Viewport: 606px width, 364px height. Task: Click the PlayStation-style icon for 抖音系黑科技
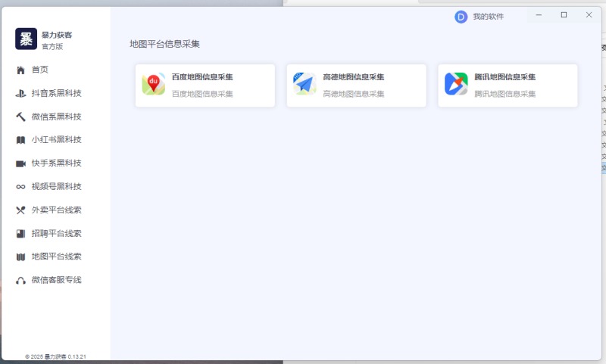(x=20, y=94)
